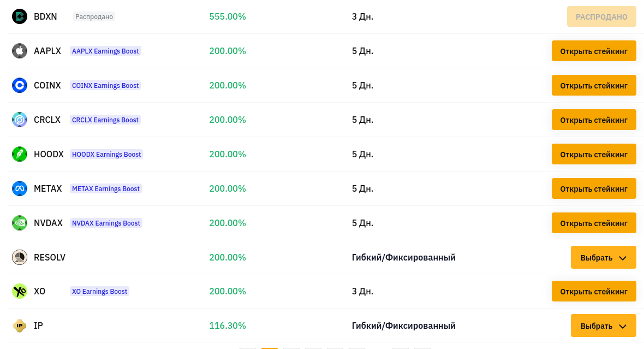Click the XO token icon
Screen dimensions: 644x349
(x=19, y=292)
